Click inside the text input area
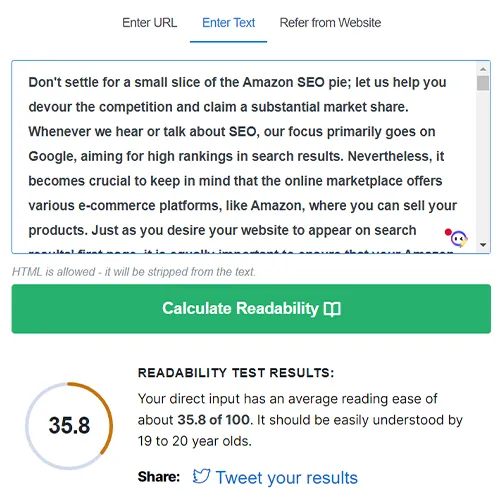Screen dimensions: 500x494 [243, 157]
